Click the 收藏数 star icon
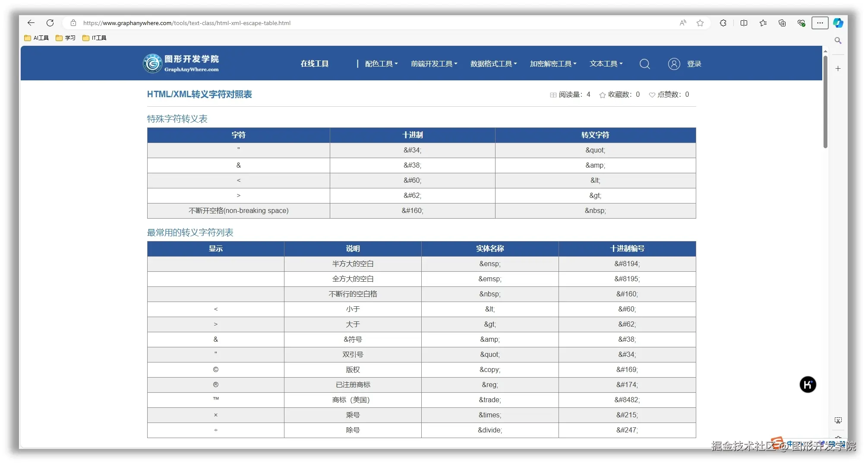Image resolution: width=868 pixels, height=464 pixels. tap(603, 95)
